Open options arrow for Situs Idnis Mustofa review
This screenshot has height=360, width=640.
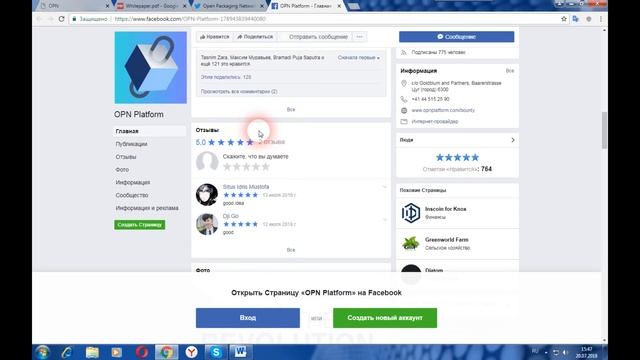pos(384,187)
